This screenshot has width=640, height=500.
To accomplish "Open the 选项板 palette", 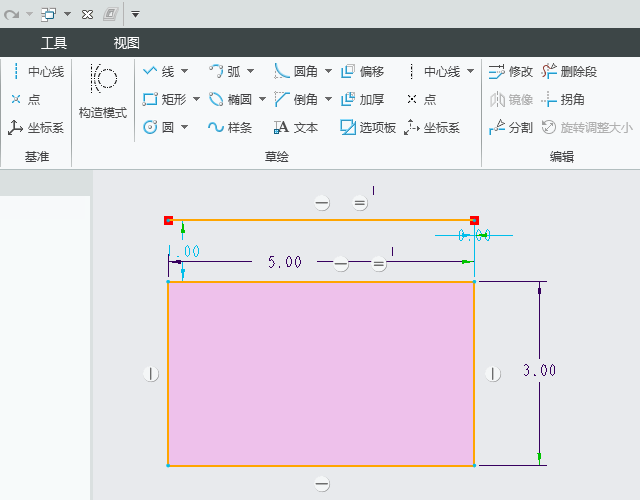I will coord(368,127).
